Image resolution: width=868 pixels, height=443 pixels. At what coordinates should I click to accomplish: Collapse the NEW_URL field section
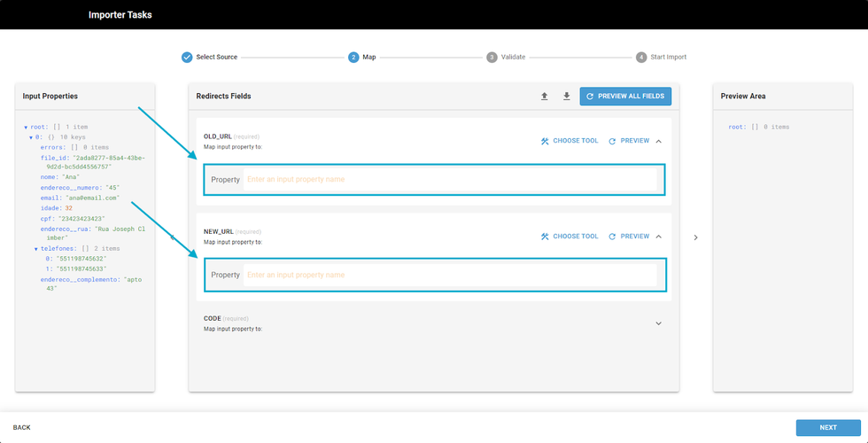pyautogui.click(x=658, y=237)
